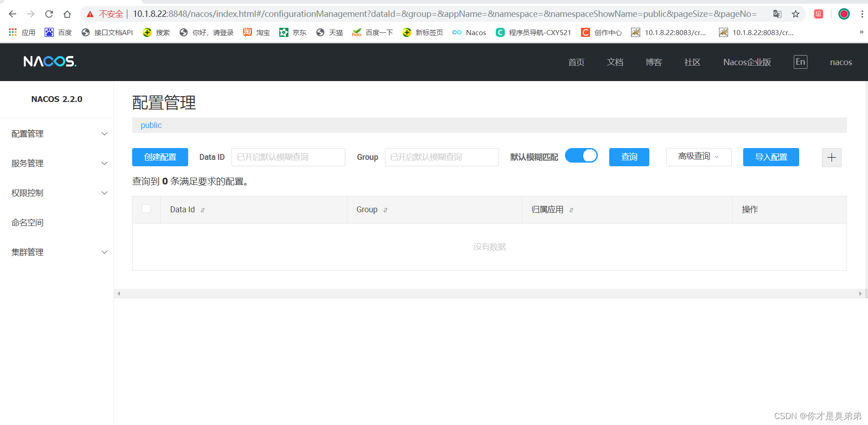Click the 导入配置 button
This screenshot has width=868, height=425.
[771, 157]
